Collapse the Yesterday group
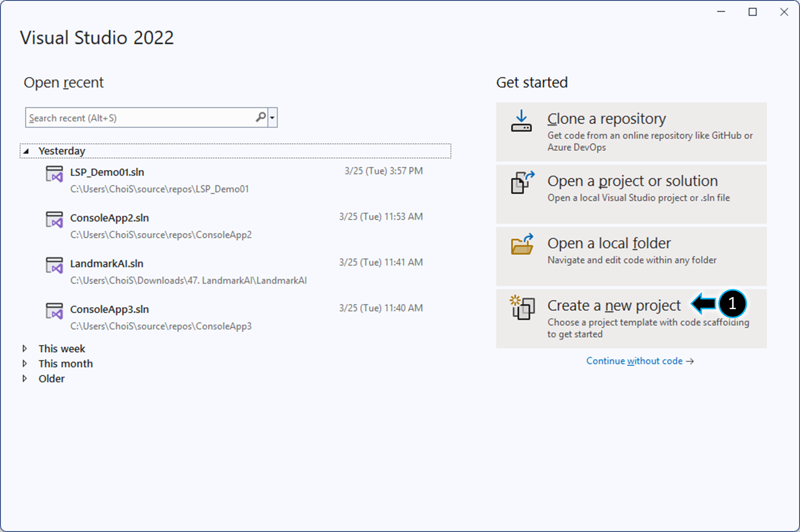 [x=26, y=151]
